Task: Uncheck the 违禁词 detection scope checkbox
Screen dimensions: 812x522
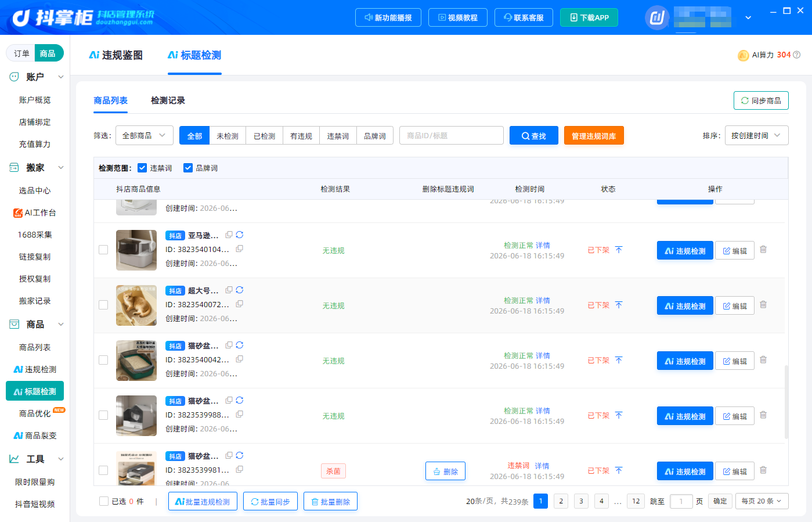Action: point(142,168)
